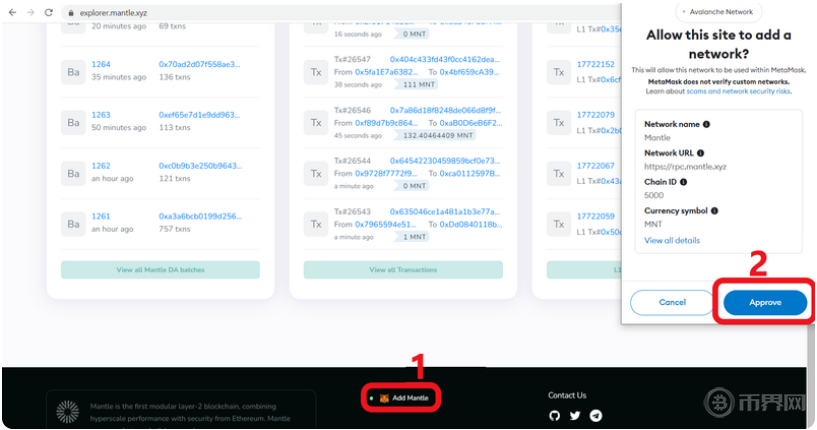
Task: Approve adding the Mantle network
Action: (764, 302)
